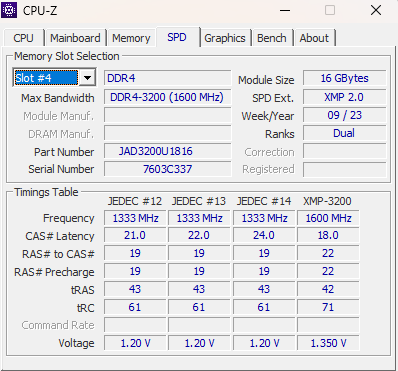Viewport: 398px width, 371px height.
Task: Click the Dual ranks value
Action: (344, 133)
